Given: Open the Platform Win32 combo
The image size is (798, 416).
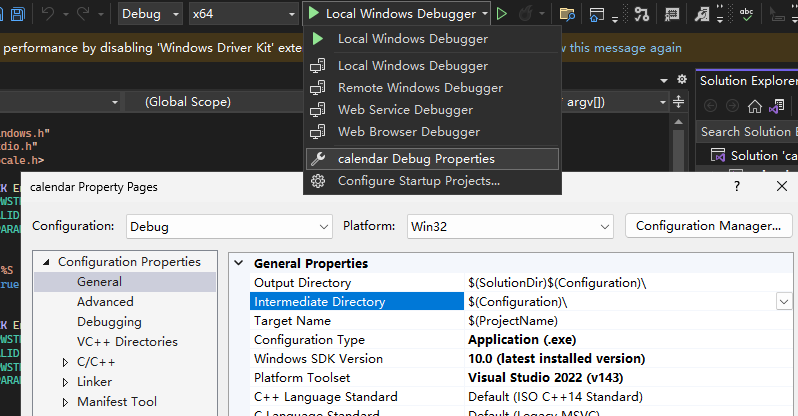Looking at the screenshot, I should [510, 227].
